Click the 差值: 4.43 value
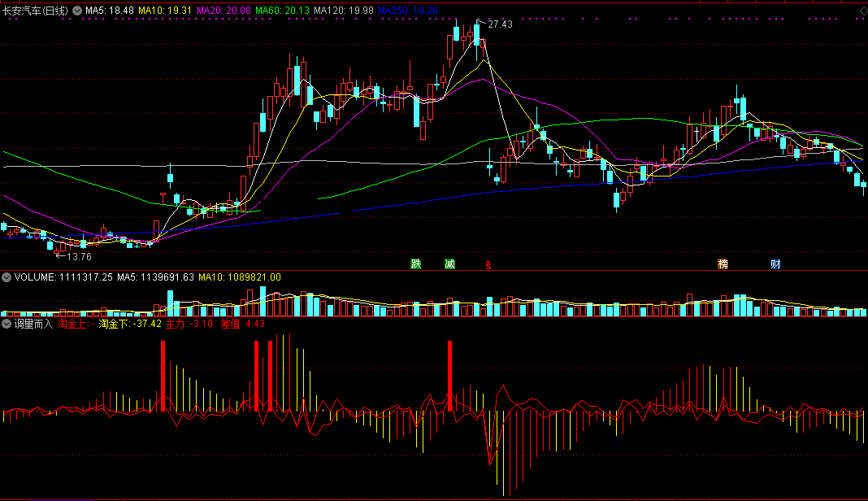The height and width of the screenshot is (501, 868). click(x=242, y=324)
